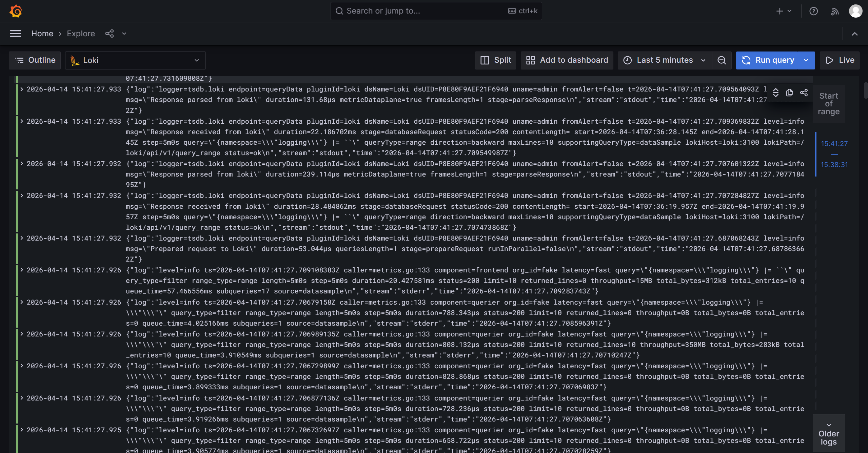Collapse the top bar with the chevron
This screenshot has height=453, width=868.
[855, 34]
